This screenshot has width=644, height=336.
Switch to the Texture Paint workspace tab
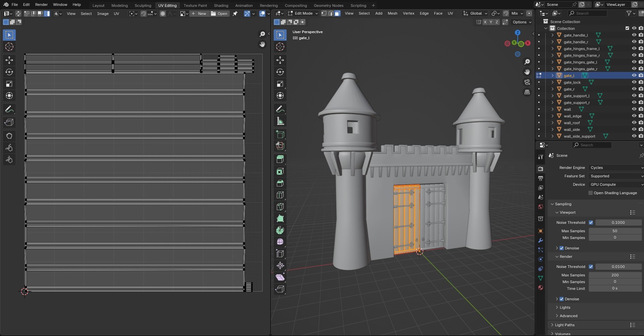pos(195,5)
